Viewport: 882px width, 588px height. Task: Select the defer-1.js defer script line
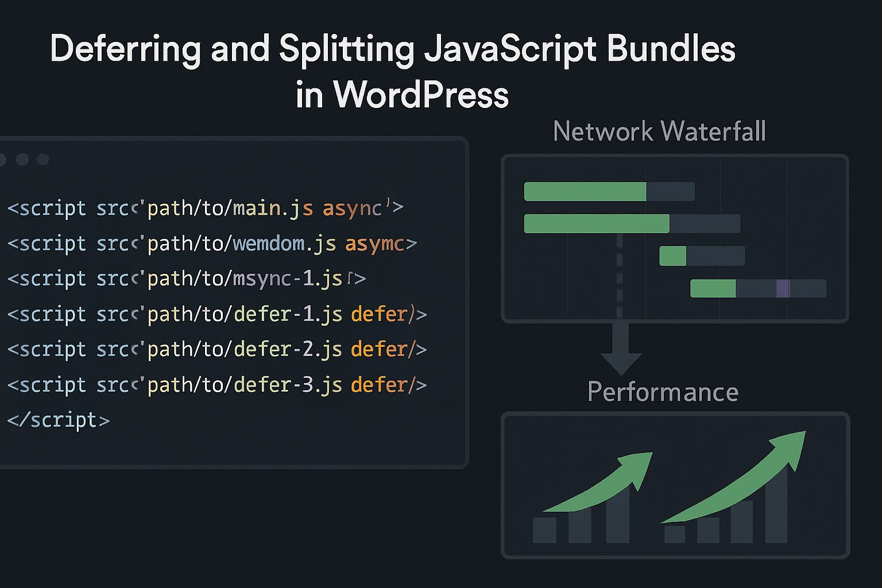216,314
